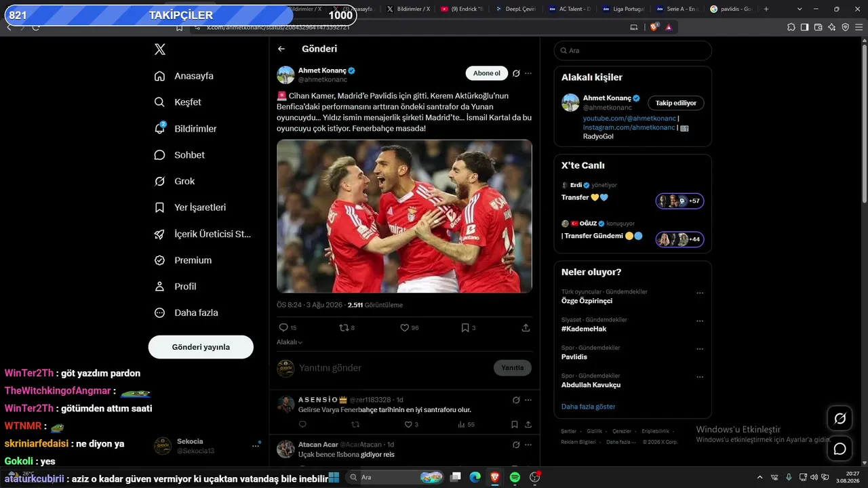Expand the Alakalı sort dropdown
This screenshot has width=868, height=488.
tap(290, 342)
